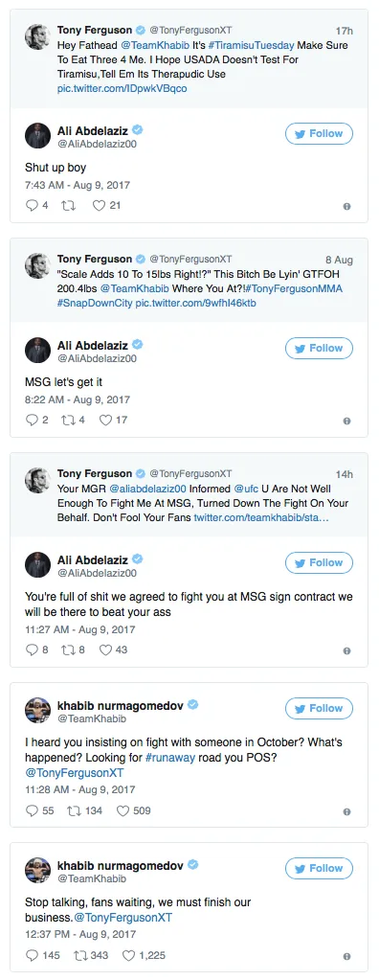Like the "Stop talking, fans waiting" tweet
The width and height of the screenshot is (379, 980).
tap(128, 956)
